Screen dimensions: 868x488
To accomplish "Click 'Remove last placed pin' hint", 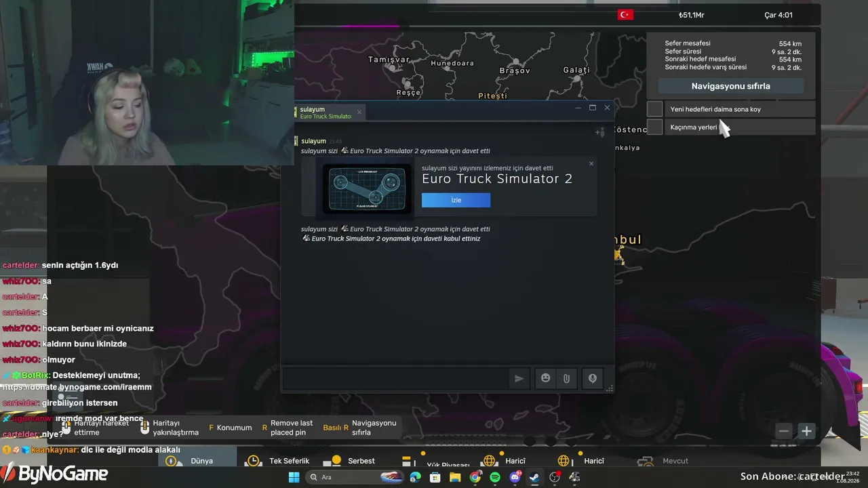I will click(288, 428).
